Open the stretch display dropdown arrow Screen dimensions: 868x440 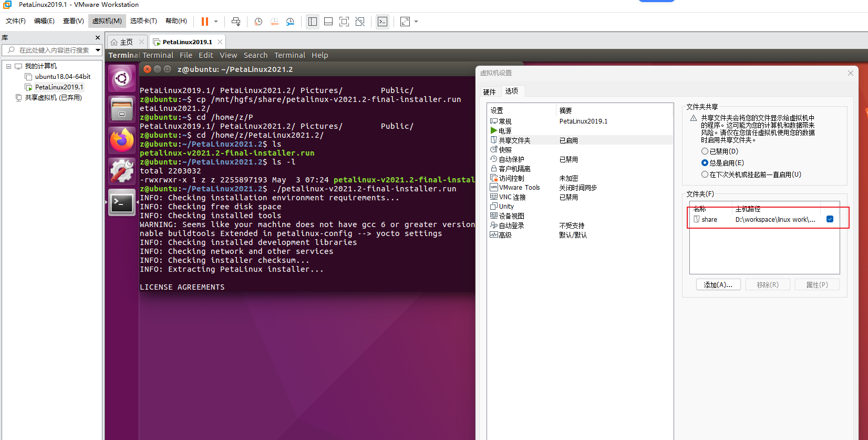[416, 22]
